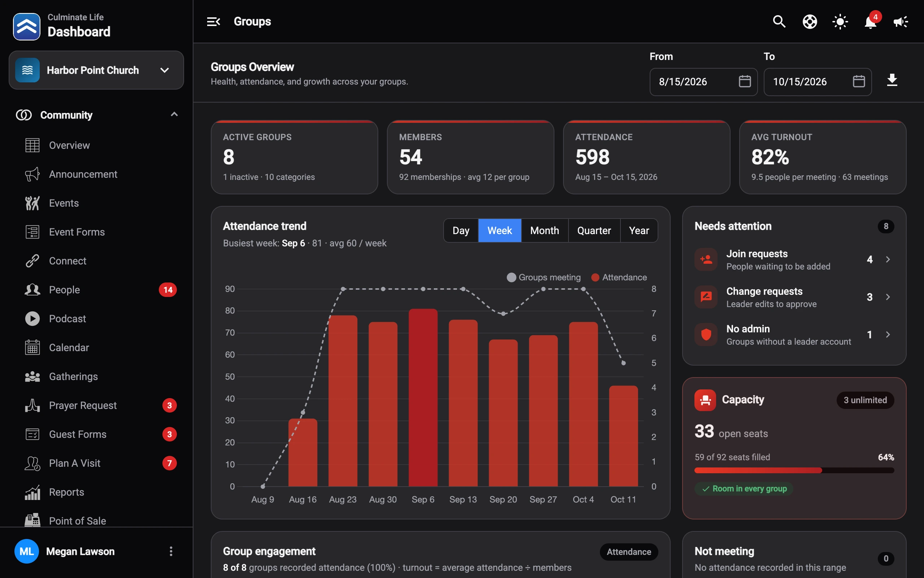Click the Gatherings group icon
The height and width of the screenshot is (578, 924).
[32, 376]
